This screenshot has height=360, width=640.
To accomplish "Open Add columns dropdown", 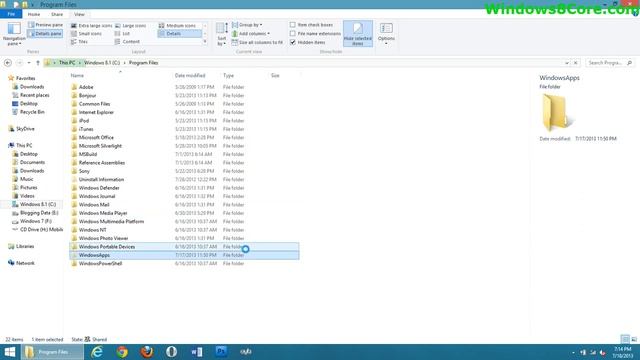I will (x=251, y=33).
